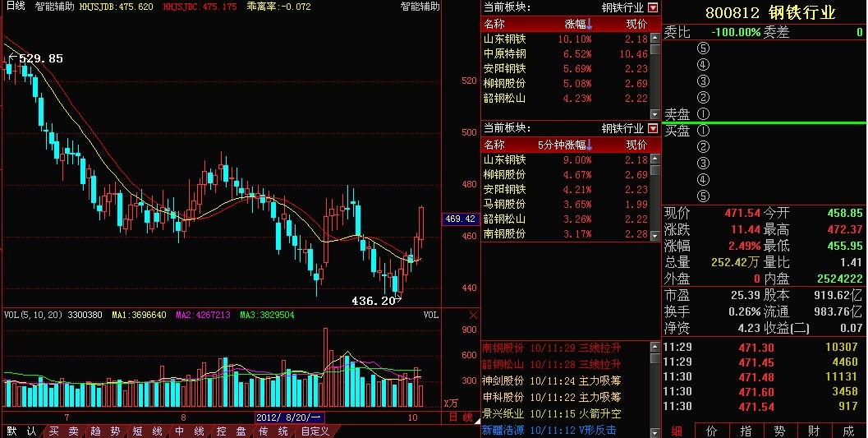Image resolution: width=868 pixels, height=438 pixels.
Task: Click the 2012/ 8/20/一 date marker
Action: tap(290, 417)
